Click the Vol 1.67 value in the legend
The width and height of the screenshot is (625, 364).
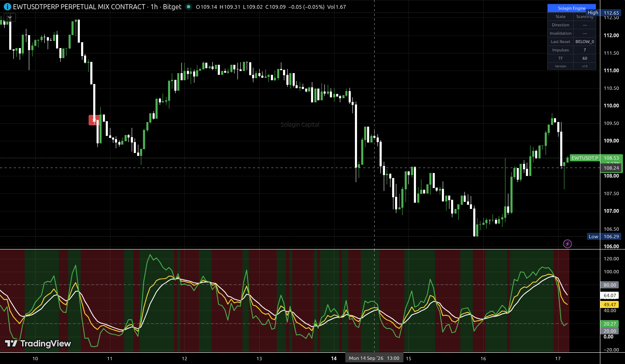[x=337, y=7]
